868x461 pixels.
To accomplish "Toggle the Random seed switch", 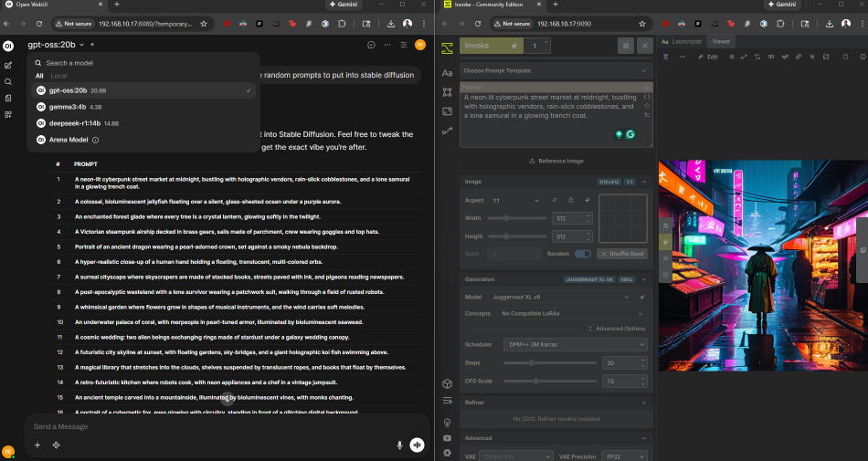I will point(582,254).
